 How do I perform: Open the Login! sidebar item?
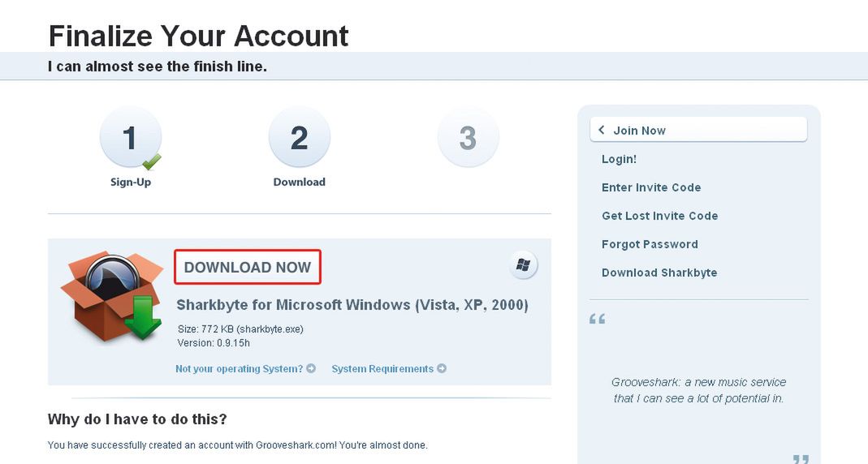[x=619, y=159]
